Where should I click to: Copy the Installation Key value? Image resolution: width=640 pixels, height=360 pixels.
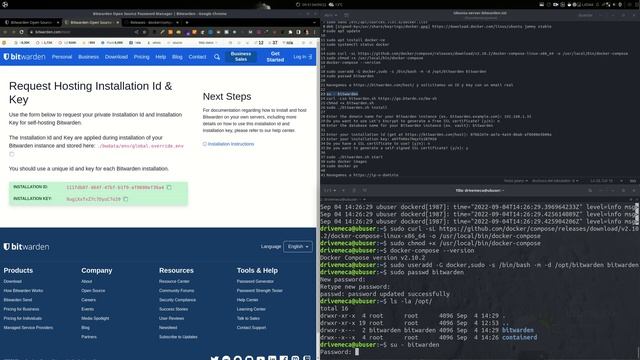(126, 199)
